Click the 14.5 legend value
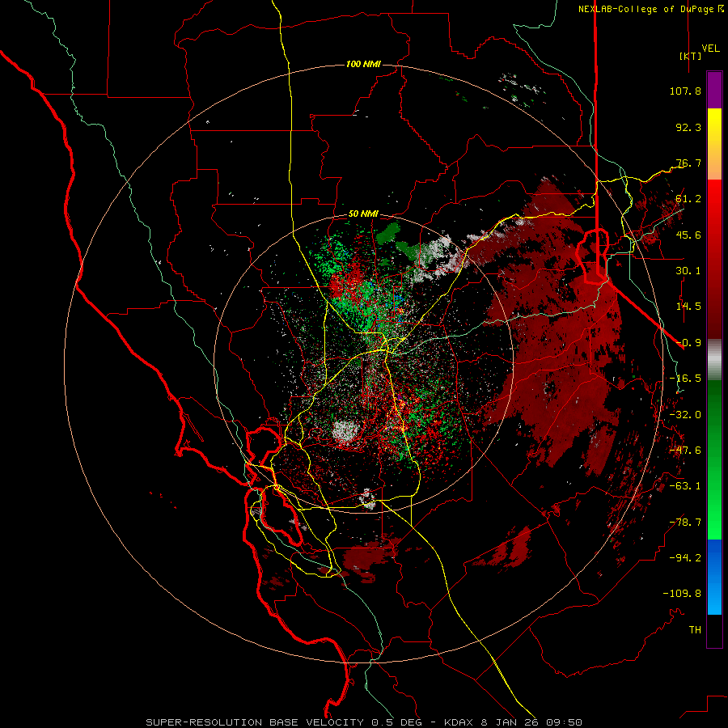Screen dimensions: 728x728 point(688,307)
